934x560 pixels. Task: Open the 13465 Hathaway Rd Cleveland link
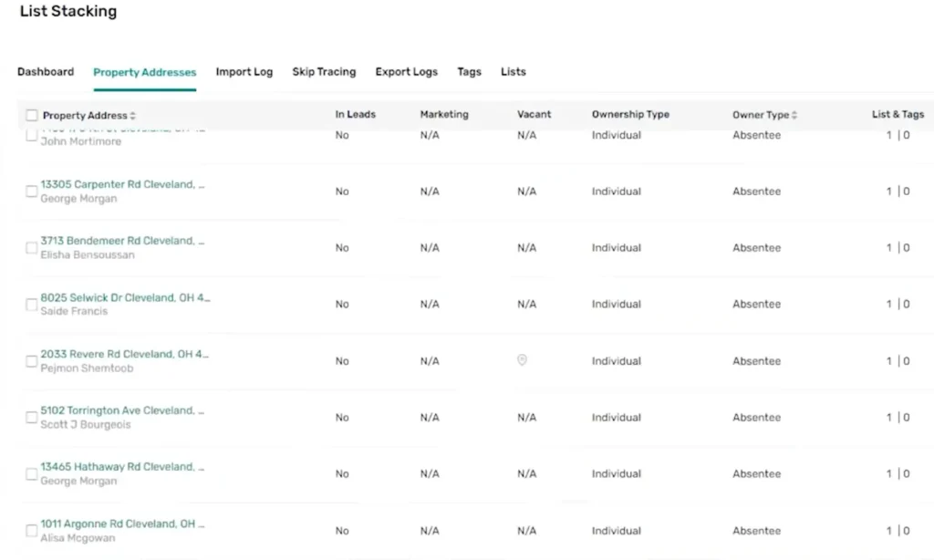coord(122,466)
